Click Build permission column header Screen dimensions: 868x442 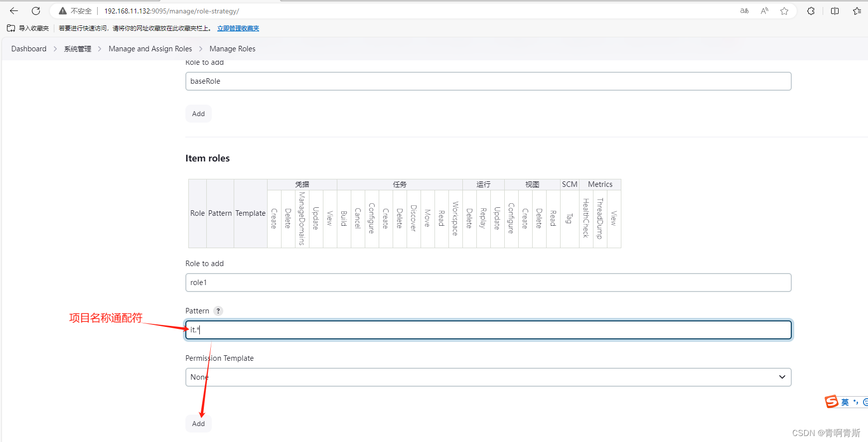(344, 219)
